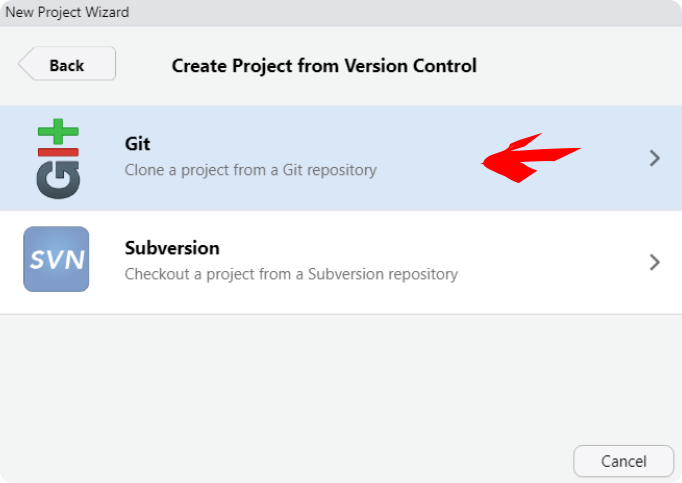Click the green plus on Git icon
Viewport: 682px width, 483px height.
(x=58, y=131)
